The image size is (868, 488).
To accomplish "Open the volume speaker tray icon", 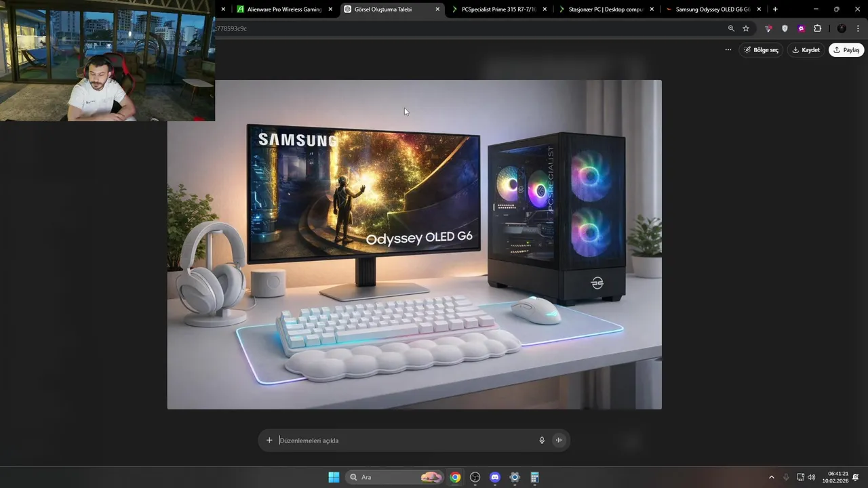I will tap(812, 477).
